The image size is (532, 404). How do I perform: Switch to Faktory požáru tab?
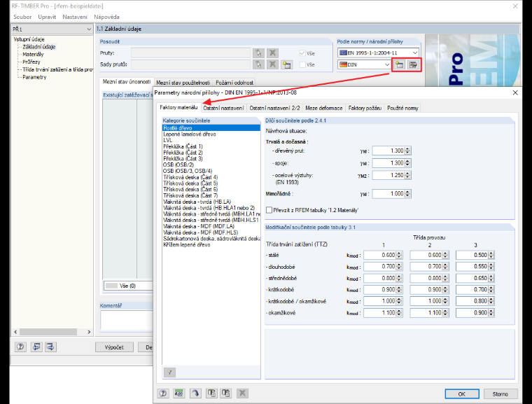(365, 108)
